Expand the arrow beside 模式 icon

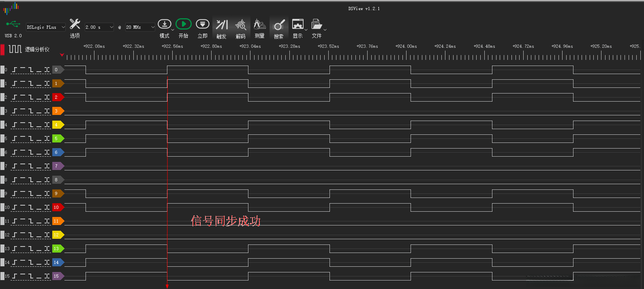pos(173,30)
